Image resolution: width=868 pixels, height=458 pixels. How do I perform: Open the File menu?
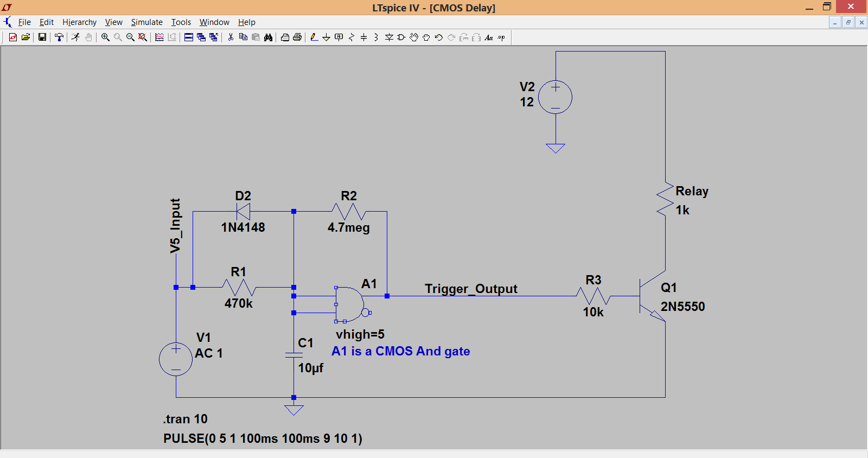click(24, 22)
